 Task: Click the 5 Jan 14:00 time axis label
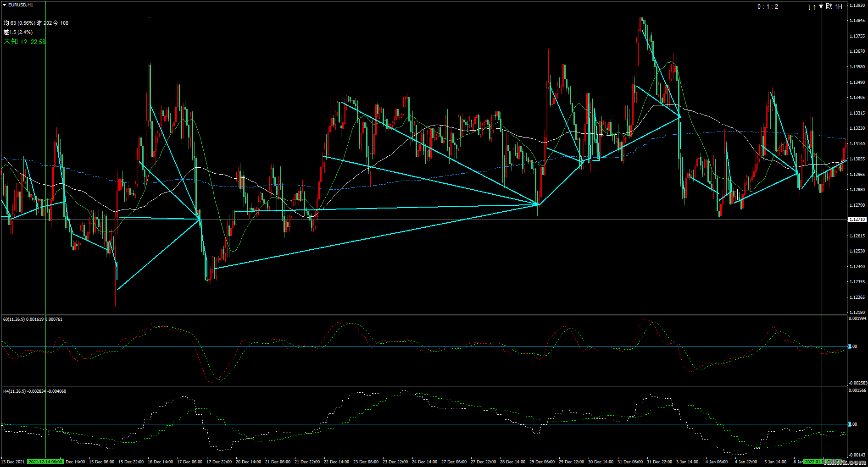click(775, 462)
